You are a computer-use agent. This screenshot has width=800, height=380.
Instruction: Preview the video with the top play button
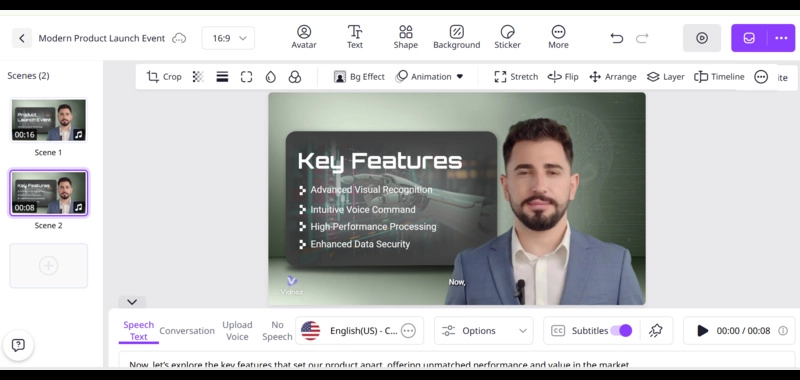click(702, 38)
